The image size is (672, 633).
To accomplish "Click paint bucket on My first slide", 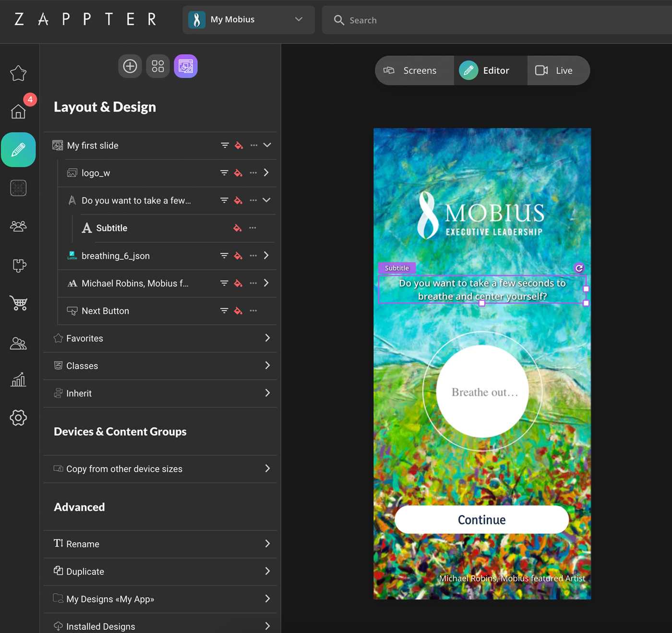I will tap(239, 145).
